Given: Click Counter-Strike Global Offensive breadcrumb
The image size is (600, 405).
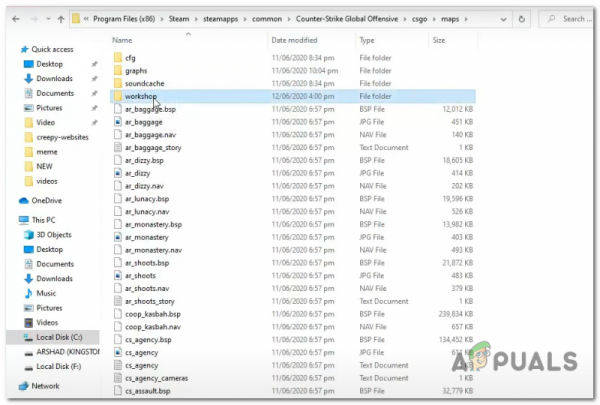Looking at the screenshot, I should pyautogui.click(x=347, y=19).
